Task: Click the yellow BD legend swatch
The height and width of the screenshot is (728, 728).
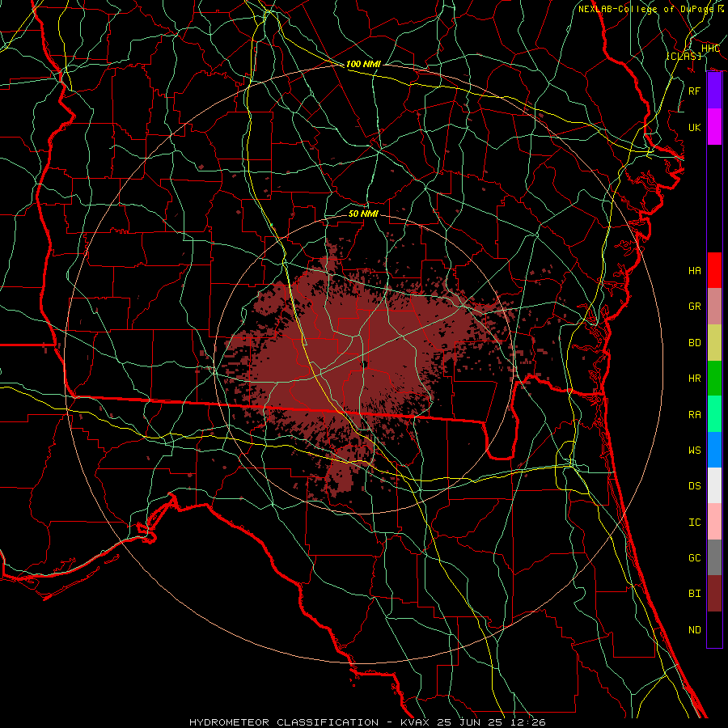Action: 714,343
